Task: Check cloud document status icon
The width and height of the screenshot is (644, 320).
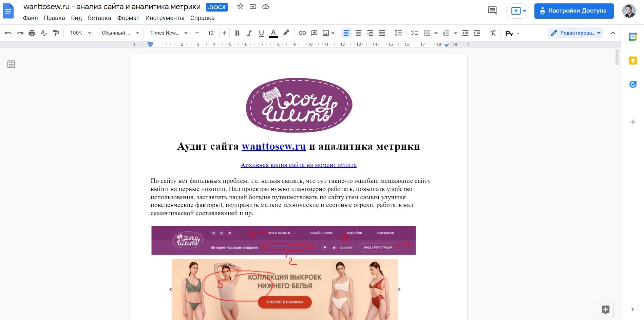Action: [x=266, y=6]
